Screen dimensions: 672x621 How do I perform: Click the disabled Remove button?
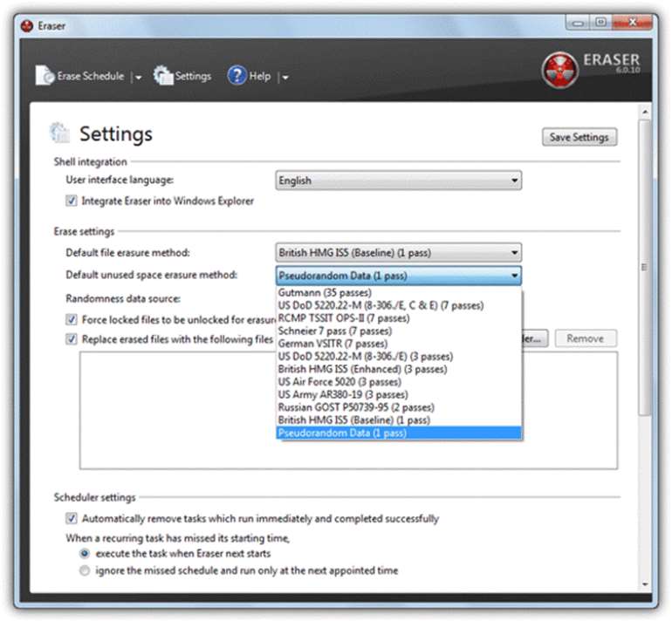[x=586, y=338]
